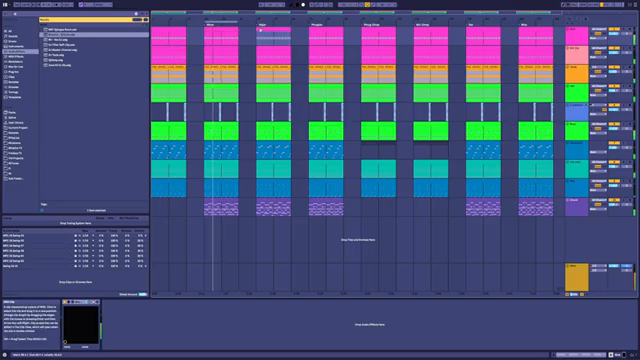
Task: Fold the first pink track using its arrow
Action: tap(567, 29)
